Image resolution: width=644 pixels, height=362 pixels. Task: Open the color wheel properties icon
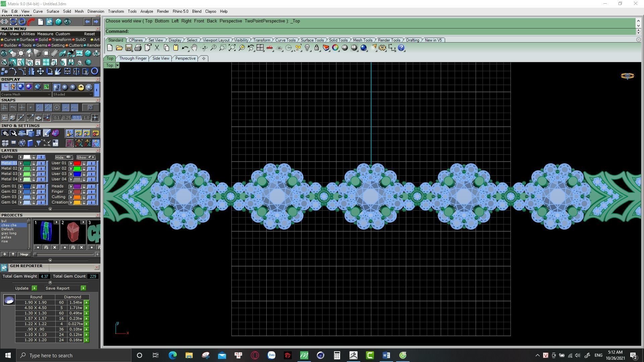pos(335,48)
